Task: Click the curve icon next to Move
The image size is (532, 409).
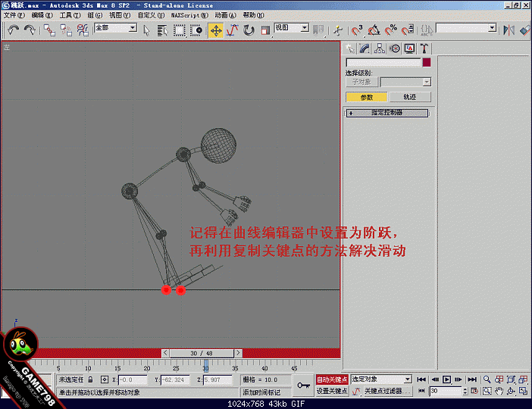Action: point(233,30)
